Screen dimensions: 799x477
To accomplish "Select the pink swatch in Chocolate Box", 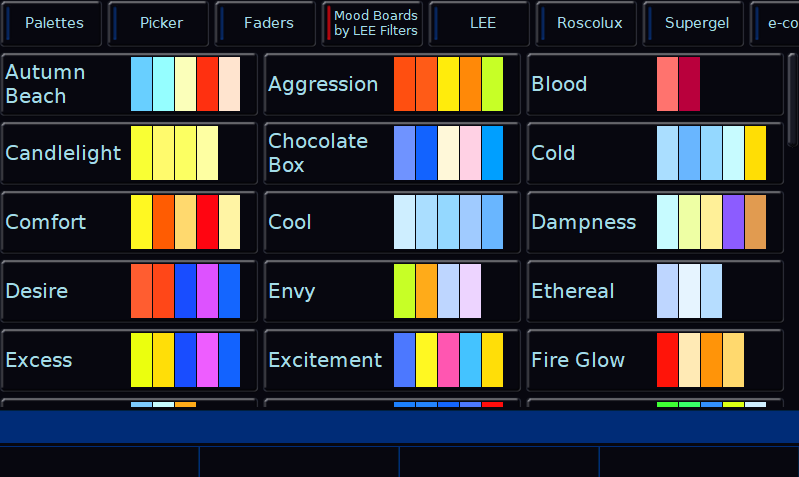I will tap(470, 153).
